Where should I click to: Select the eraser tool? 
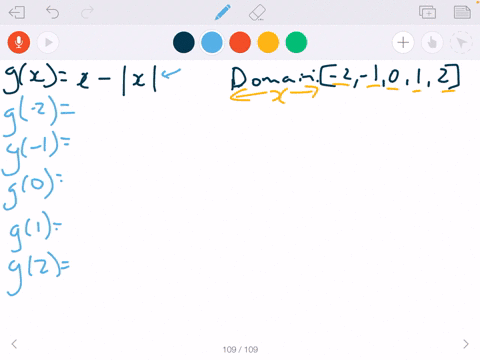[257, 13]
